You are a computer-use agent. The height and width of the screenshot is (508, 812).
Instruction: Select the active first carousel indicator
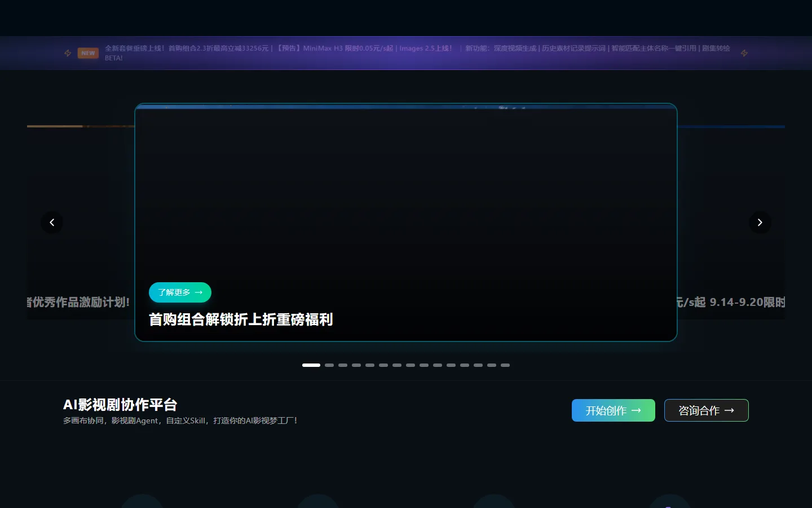(311, 365)
